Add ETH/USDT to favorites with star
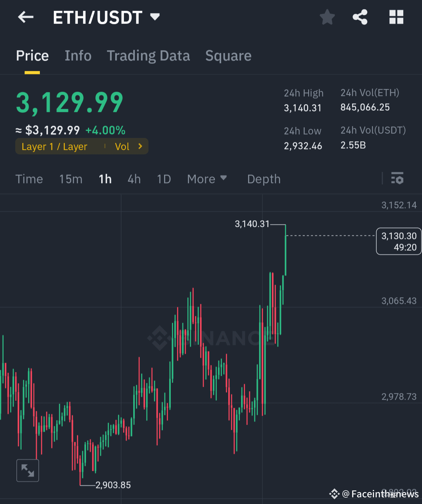Viewport: 422px width, 504px height. click(x=327, y=17)
